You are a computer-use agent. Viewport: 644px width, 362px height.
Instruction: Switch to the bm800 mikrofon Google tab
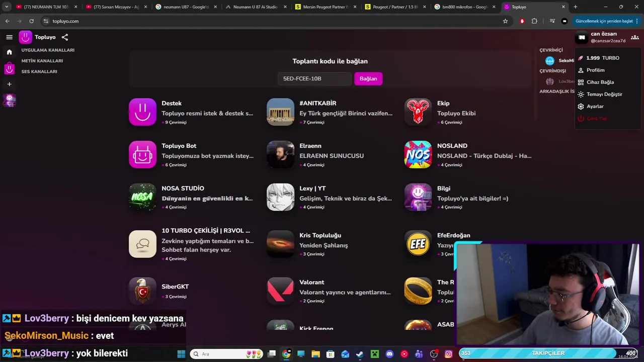pos(464,7)
